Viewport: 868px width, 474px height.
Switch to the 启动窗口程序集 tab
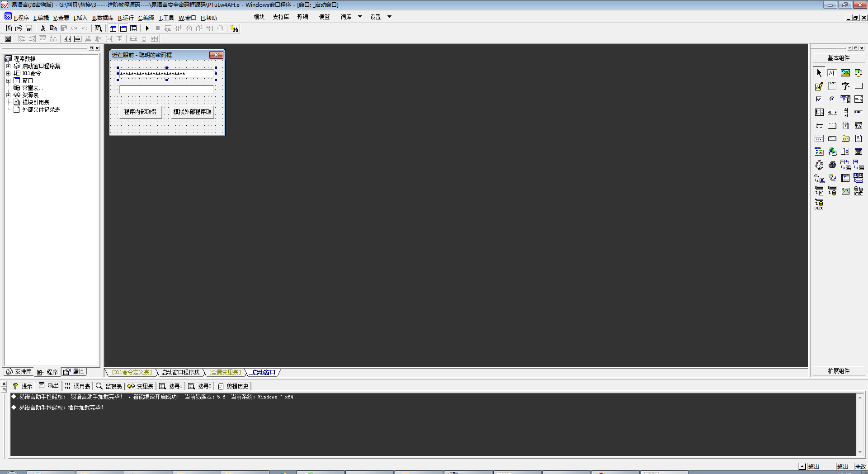pos(180,372)
